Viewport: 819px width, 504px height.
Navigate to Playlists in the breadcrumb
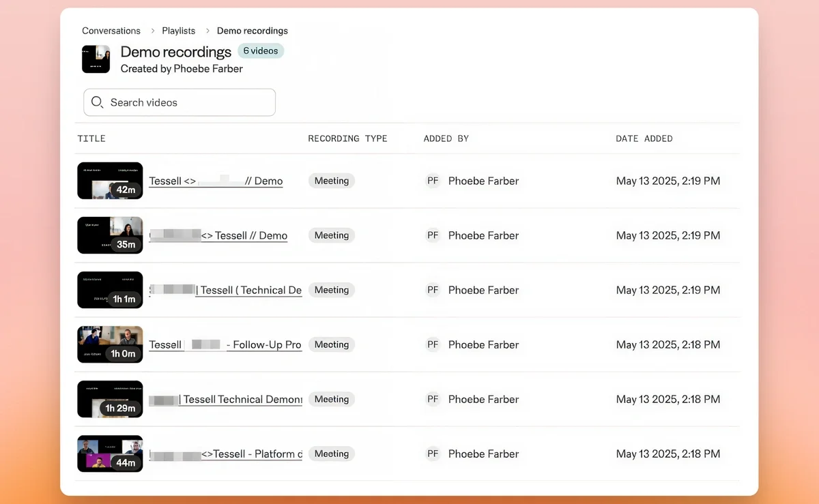[x=178, y=31]
